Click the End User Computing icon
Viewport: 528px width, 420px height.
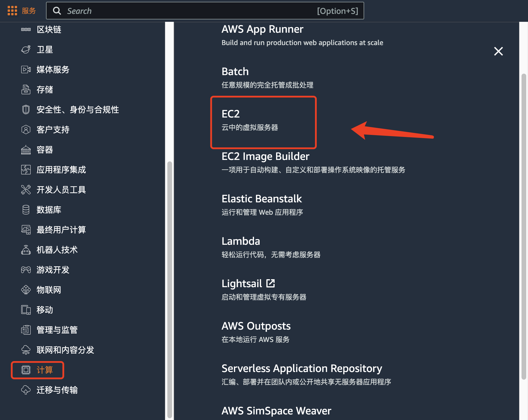(26, 230)
